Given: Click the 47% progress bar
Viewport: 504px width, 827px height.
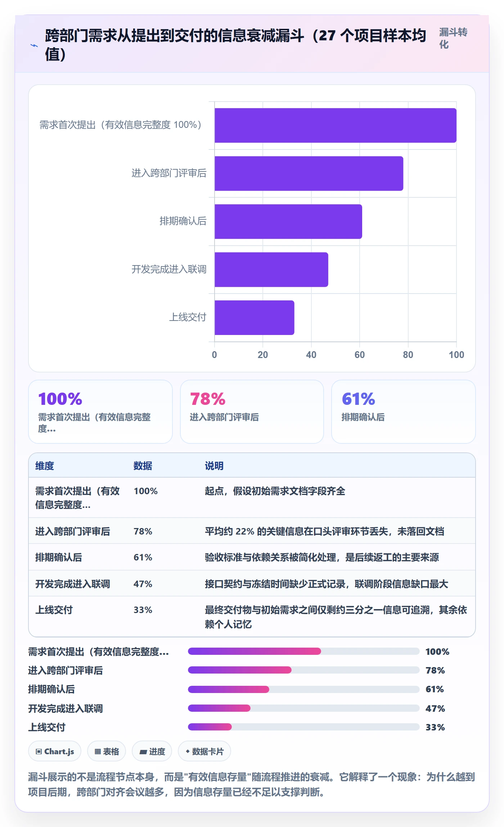Looking at the screenshot, I should pyautogui.click(x=304, y=708).
